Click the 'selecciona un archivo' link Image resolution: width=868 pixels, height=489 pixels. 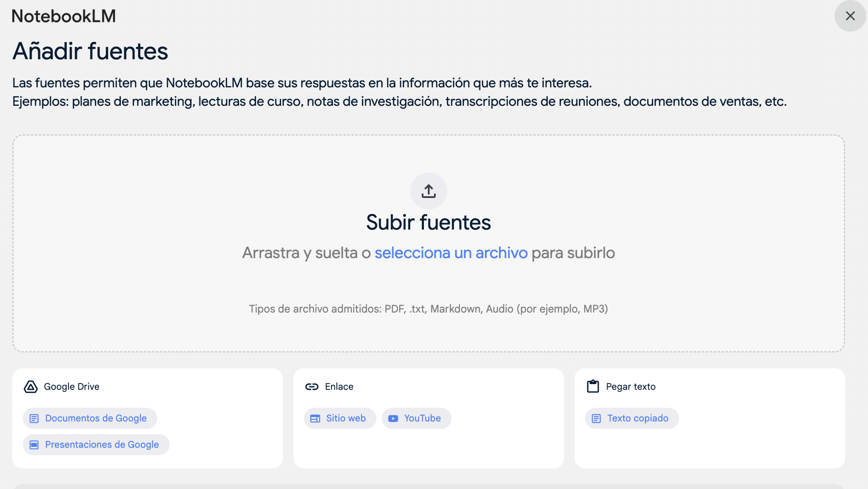click(x=451, y=253)
